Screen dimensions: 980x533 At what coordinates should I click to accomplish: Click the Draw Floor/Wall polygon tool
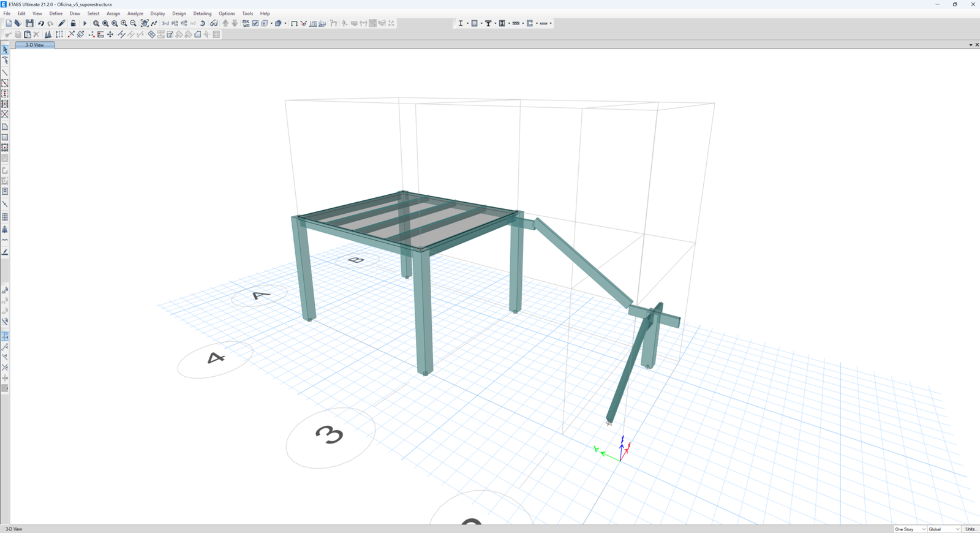(5, 127)
